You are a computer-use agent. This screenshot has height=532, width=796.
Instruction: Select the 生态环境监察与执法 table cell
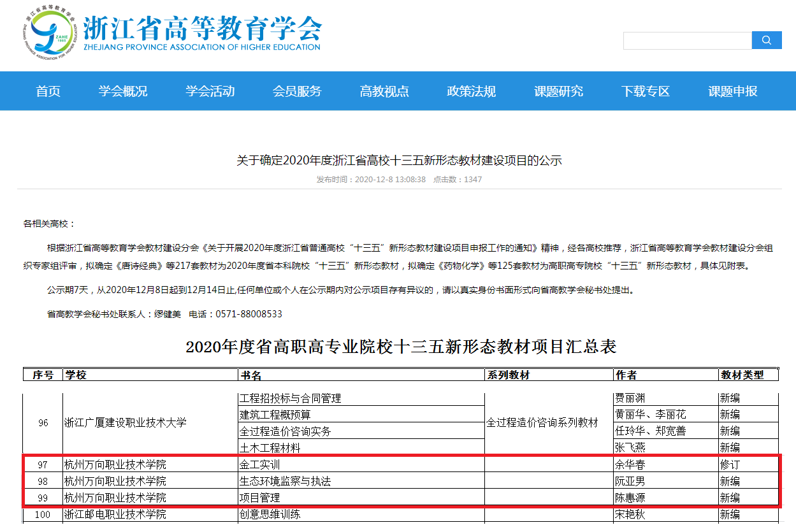click(x=285, y=481)
